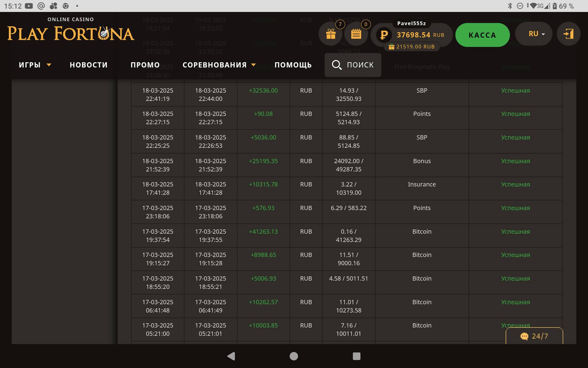Open the 24/7 live chat widget

coord(534,336)
